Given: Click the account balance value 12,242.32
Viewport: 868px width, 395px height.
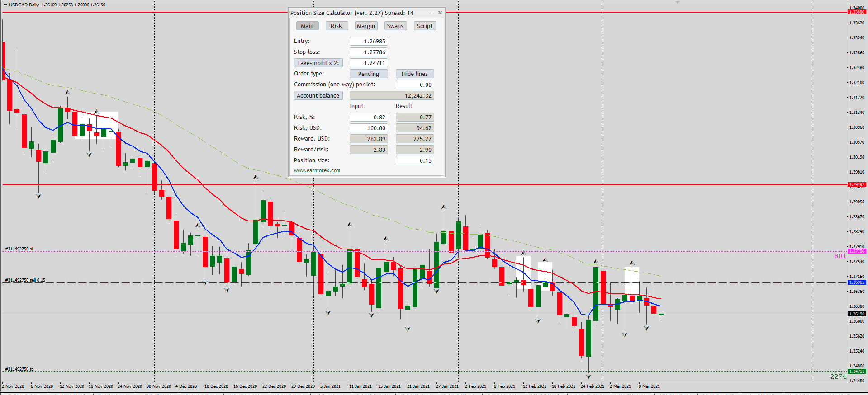Looking at the screenshot, I should click(392, 95).
